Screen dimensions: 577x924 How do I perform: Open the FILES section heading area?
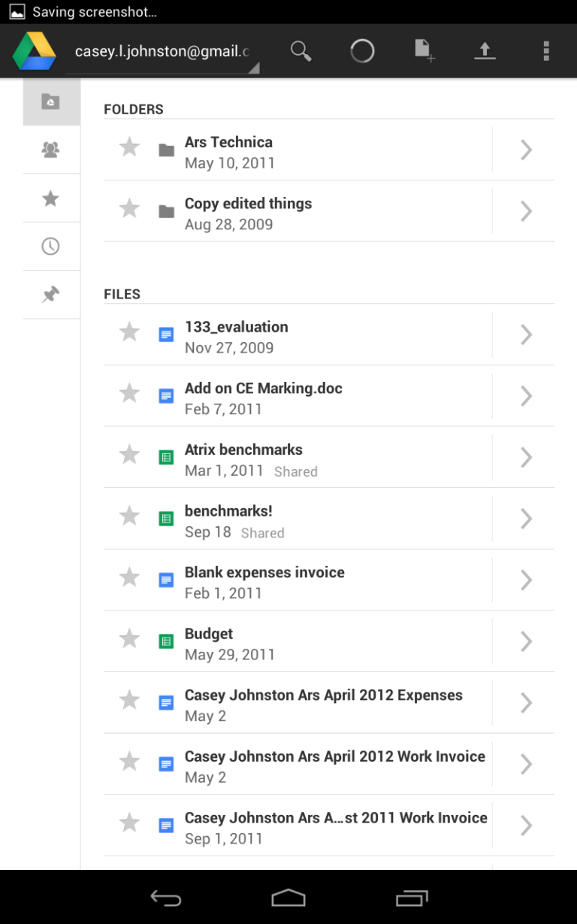tap(122, 294)
